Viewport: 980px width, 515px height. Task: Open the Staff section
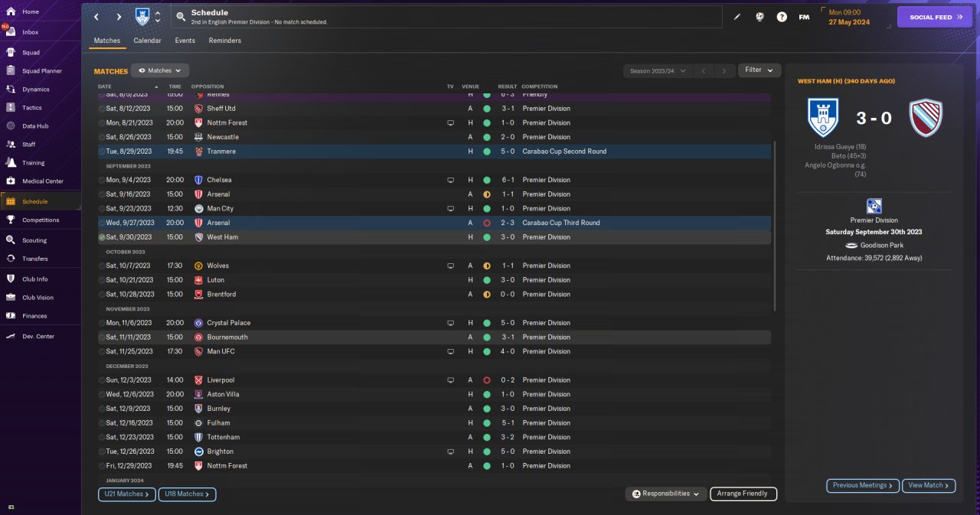(28, 145)
